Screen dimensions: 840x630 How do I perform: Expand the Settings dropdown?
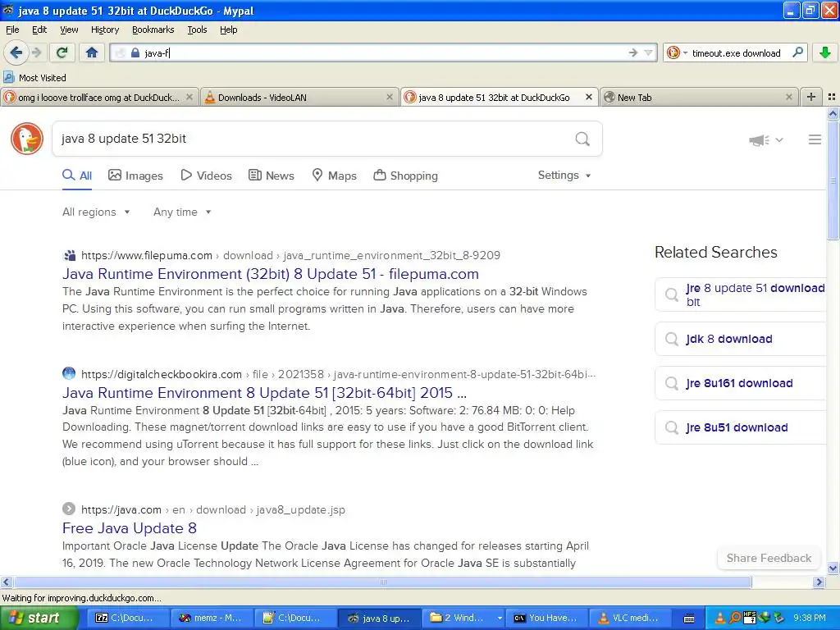(x=564, y=176)
